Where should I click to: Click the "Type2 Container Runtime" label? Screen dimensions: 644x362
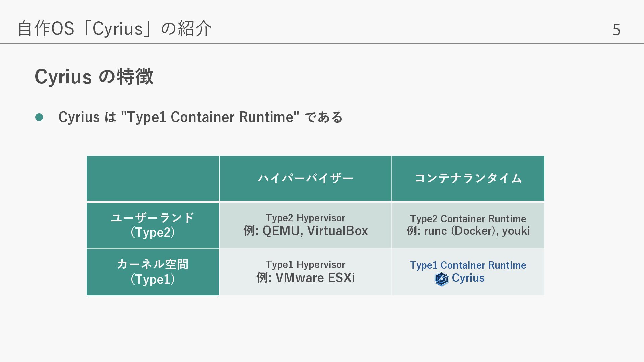click(x=468, y=219)
